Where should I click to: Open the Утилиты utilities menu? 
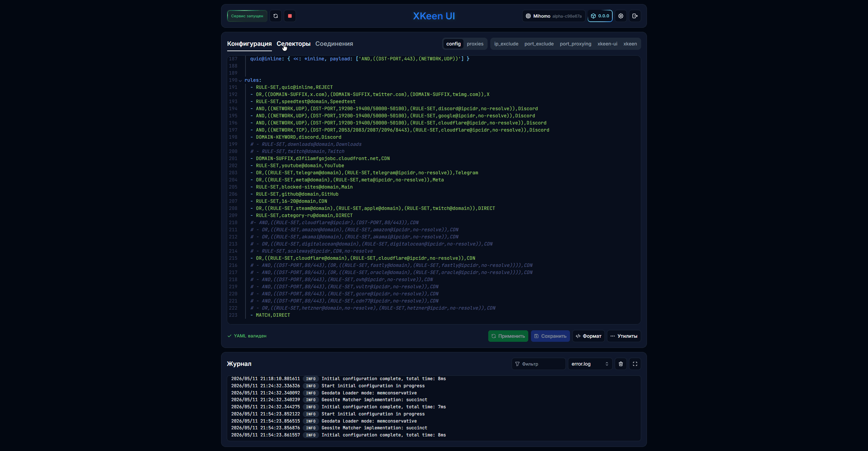click(624, 336)
